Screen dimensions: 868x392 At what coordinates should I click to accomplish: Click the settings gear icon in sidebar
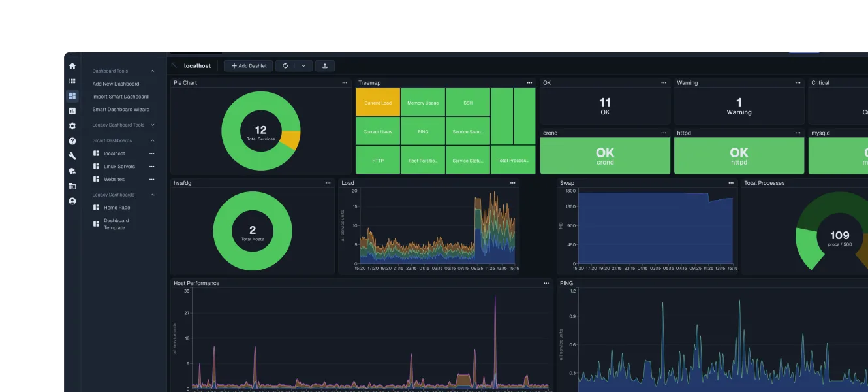click(x=72, y=126)
